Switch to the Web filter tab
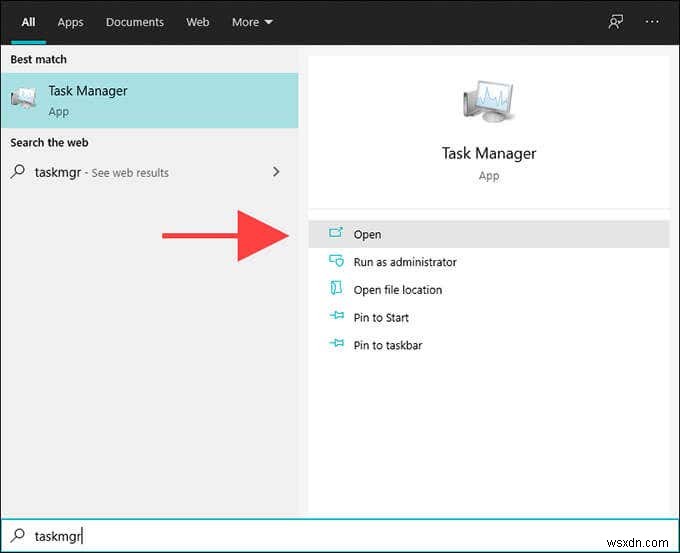680x553 pixels. (x=197, y=22)
